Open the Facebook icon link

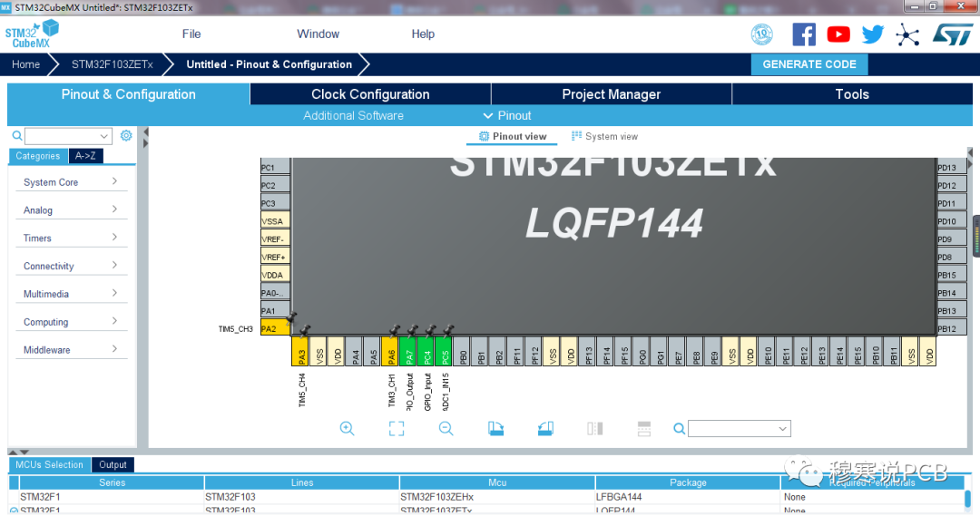(x=804, y=34)
